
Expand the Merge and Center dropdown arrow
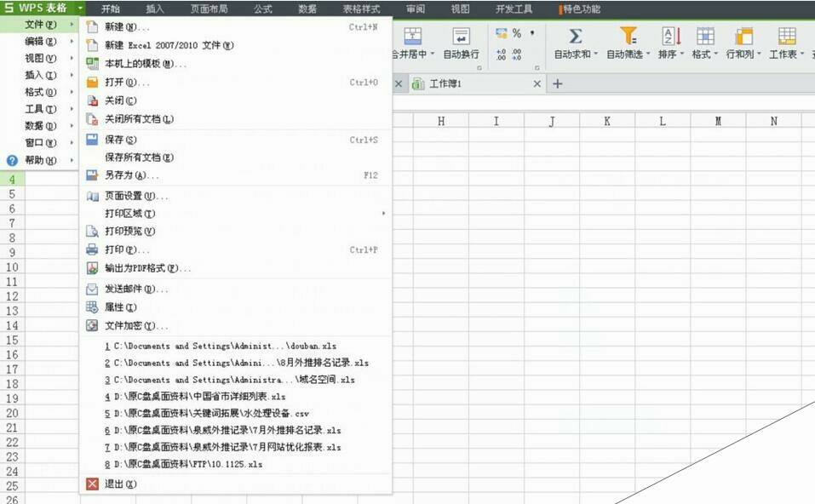pos(432,54)
